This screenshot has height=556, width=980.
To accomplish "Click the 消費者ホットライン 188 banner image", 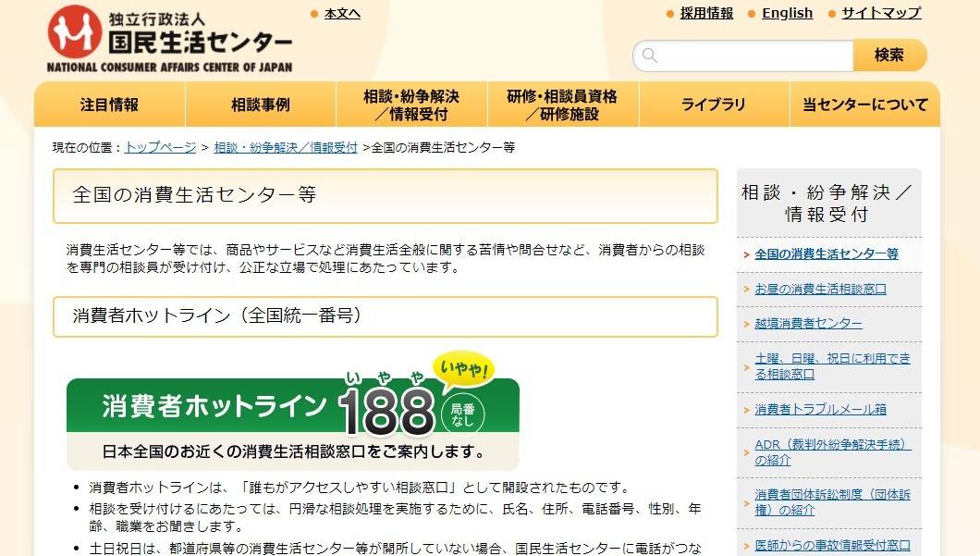I will click(292, 410).
